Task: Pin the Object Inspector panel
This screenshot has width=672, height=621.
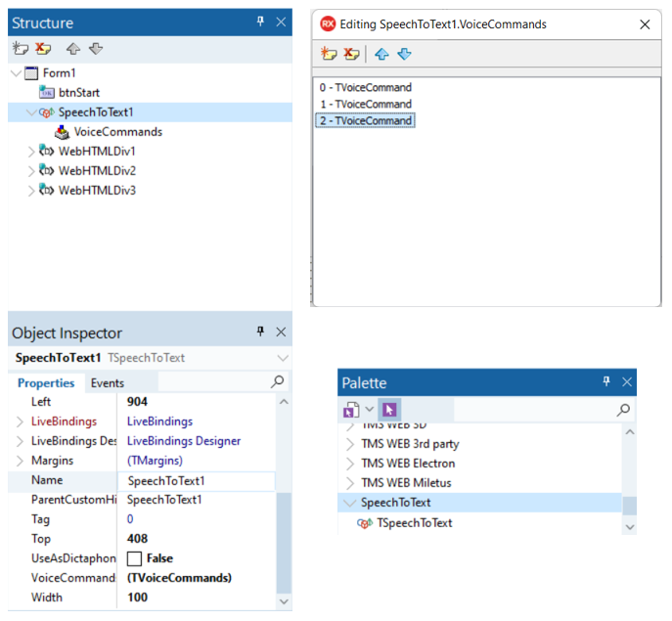Action: [x=260, y=332]
